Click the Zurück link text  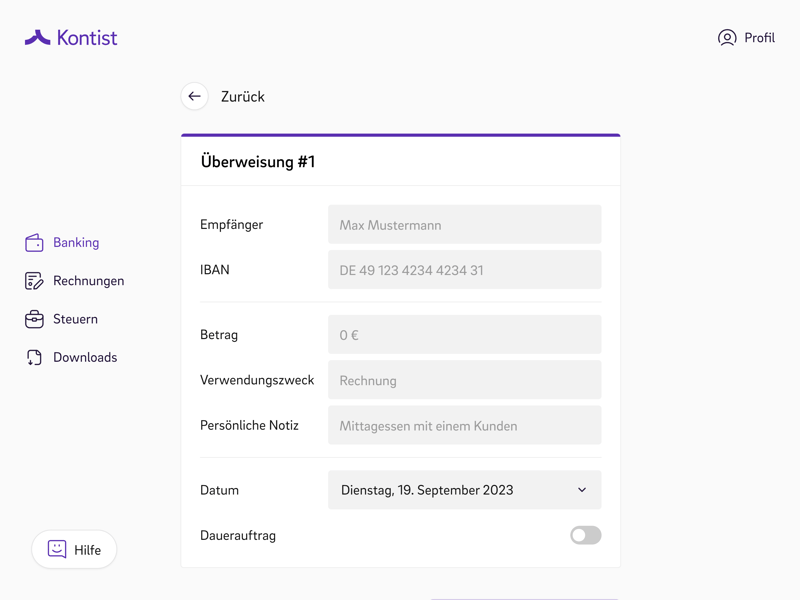243,97
